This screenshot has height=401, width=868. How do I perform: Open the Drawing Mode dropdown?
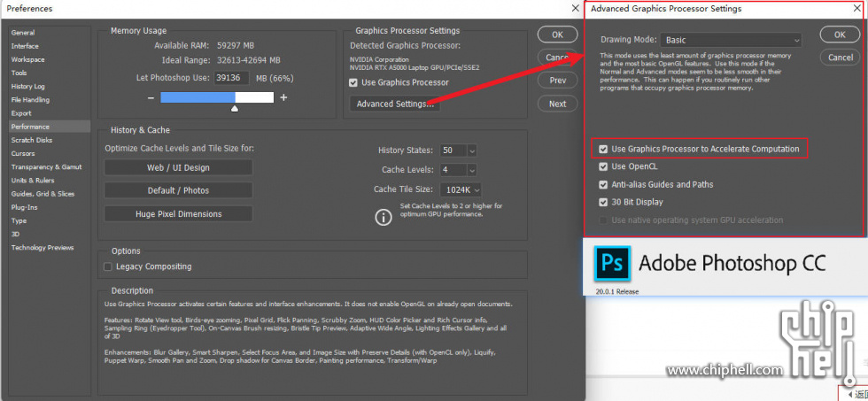[x=732, y=41]
